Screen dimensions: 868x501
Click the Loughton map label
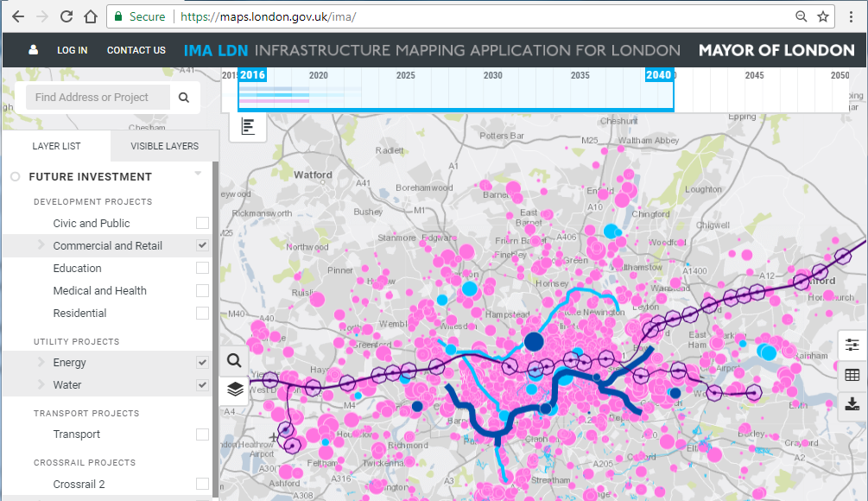tap(703, 189)
